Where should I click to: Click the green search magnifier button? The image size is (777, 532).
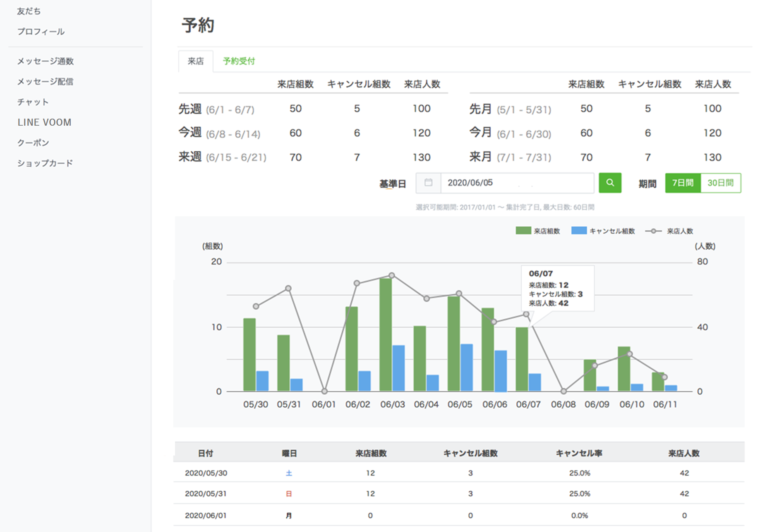pyautogui.click(x=610, y=183)
